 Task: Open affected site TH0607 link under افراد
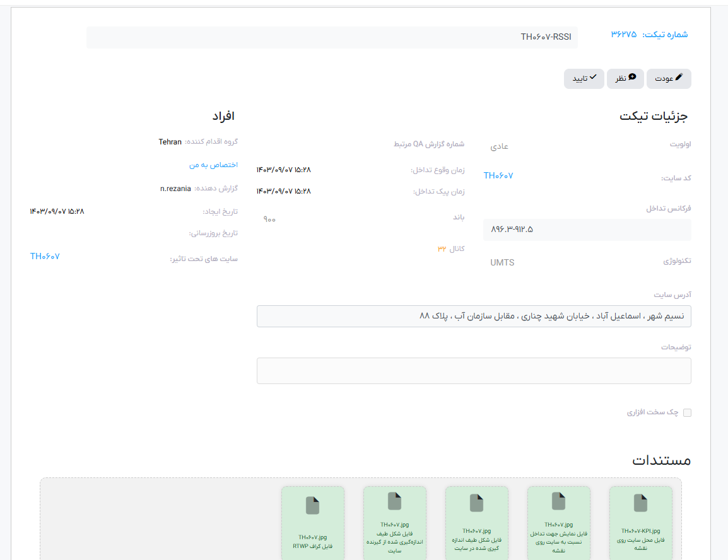45,256
